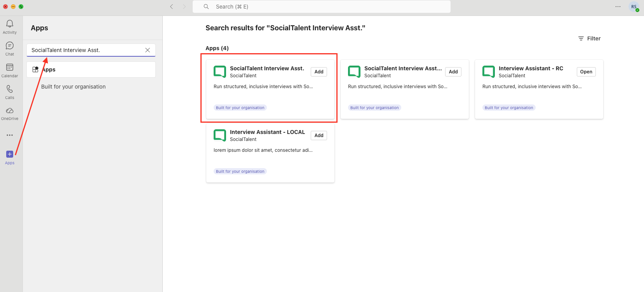Show more apps via sidebar ellipsis
Image resolution: width=644 pixels, height=292 pixels.
(x=10, y=135)
